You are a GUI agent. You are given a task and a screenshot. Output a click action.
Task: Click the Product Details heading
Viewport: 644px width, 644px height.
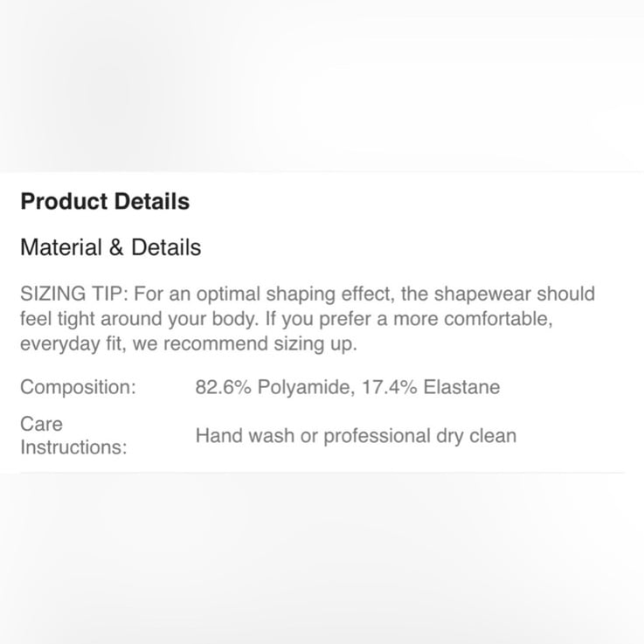(105, 202)
